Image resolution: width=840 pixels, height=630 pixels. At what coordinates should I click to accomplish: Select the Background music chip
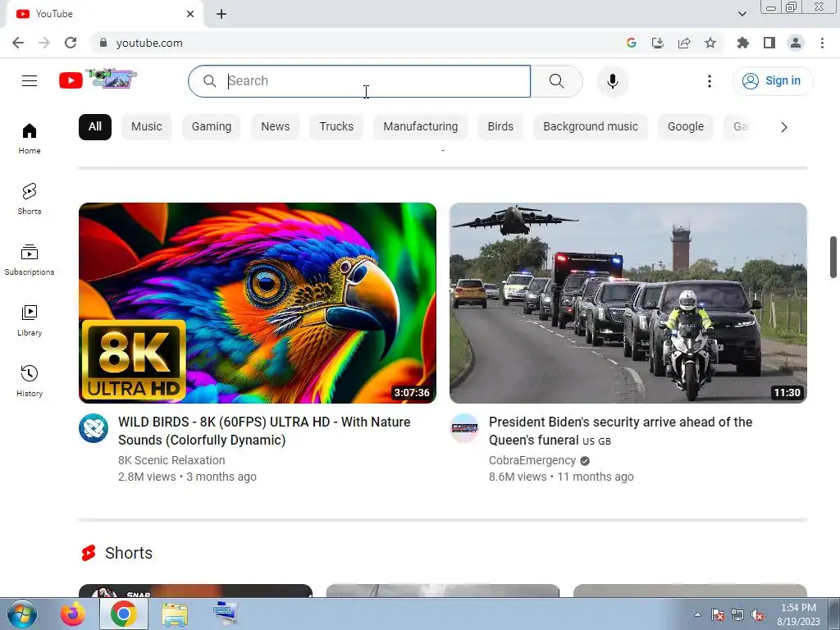pyautogui.click(x=591, y=127)
